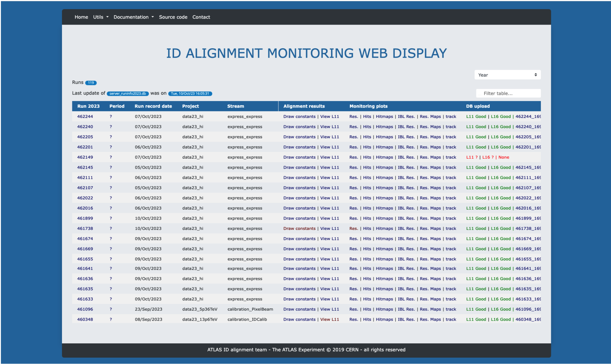Sort by Run record date column

(x=153, y=106)
